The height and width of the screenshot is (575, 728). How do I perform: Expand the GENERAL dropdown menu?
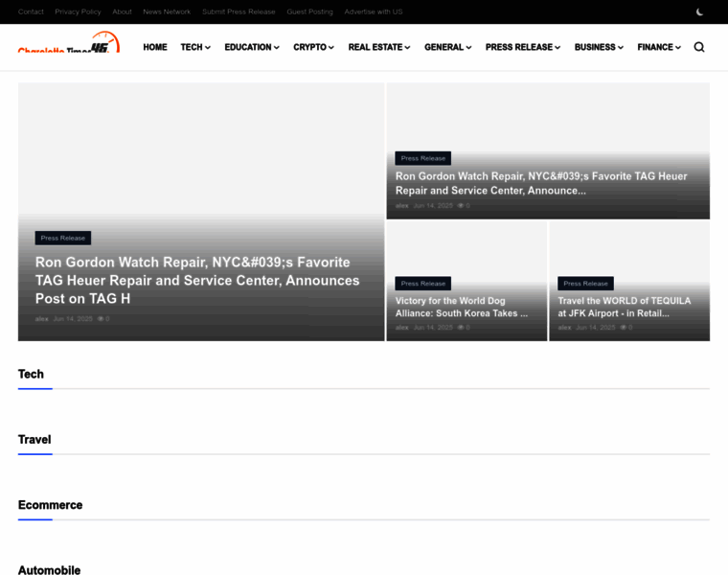[x=448, y=47]
